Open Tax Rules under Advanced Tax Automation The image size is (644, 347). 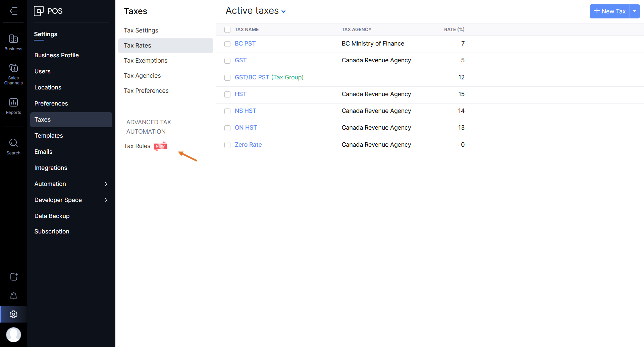[x=137, y=146]
